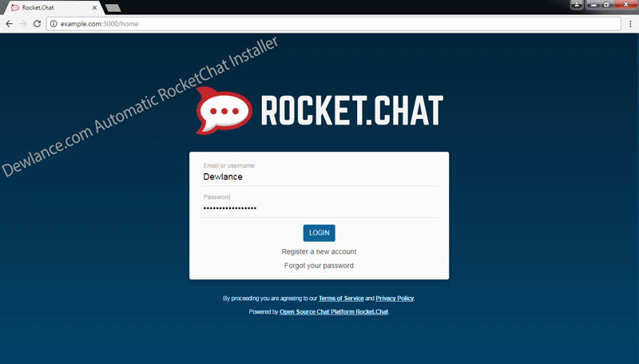
Task: Click the Password field
Action: (319, 208)
